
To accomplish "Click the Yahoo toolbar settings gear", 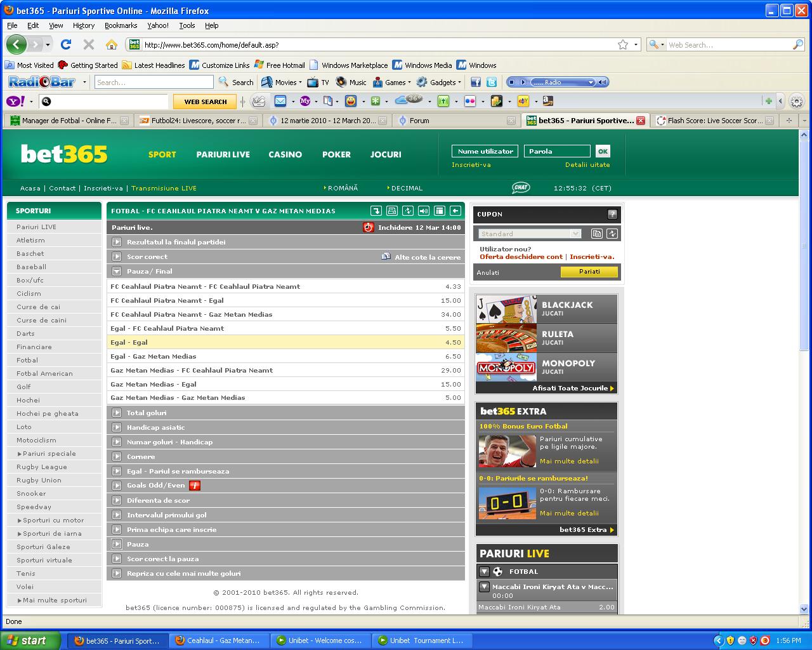I will click(797, 101).
